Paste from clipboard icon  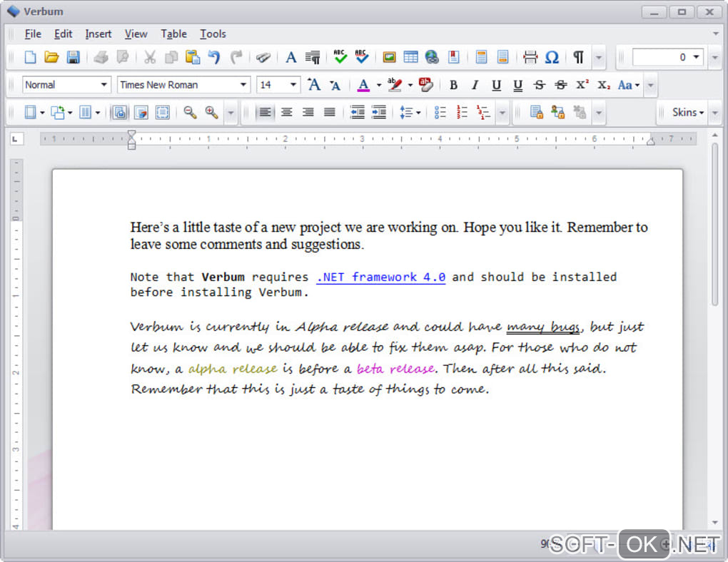coord(193,58)
